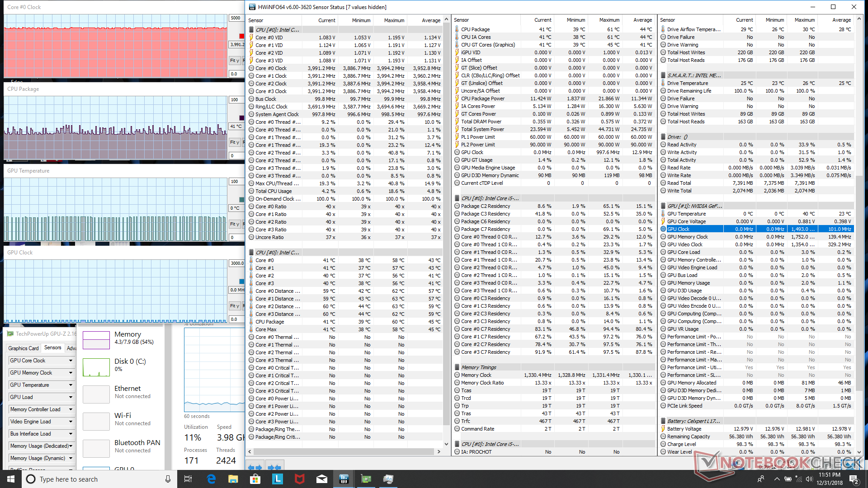
Task: Click the Task Manager taskbar icon
Action: click(388, 479)
